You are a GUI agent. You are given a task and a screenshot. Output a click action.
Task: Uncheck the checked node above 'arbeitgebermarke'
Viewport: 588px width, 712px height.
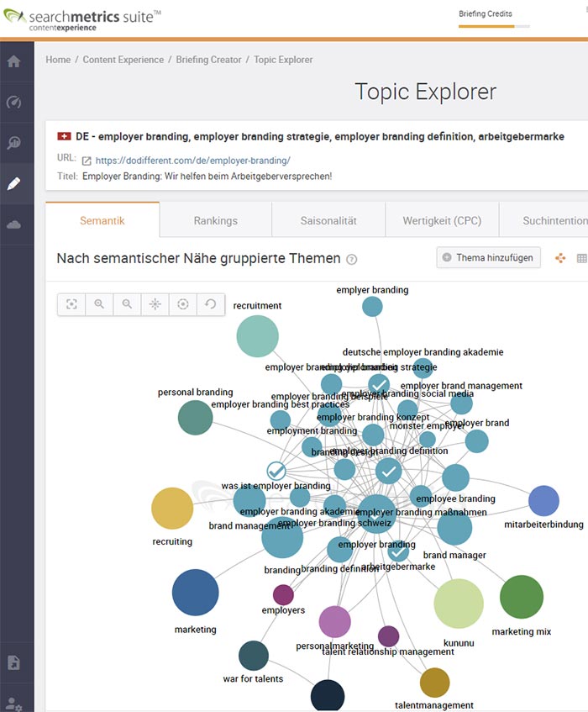398,551
